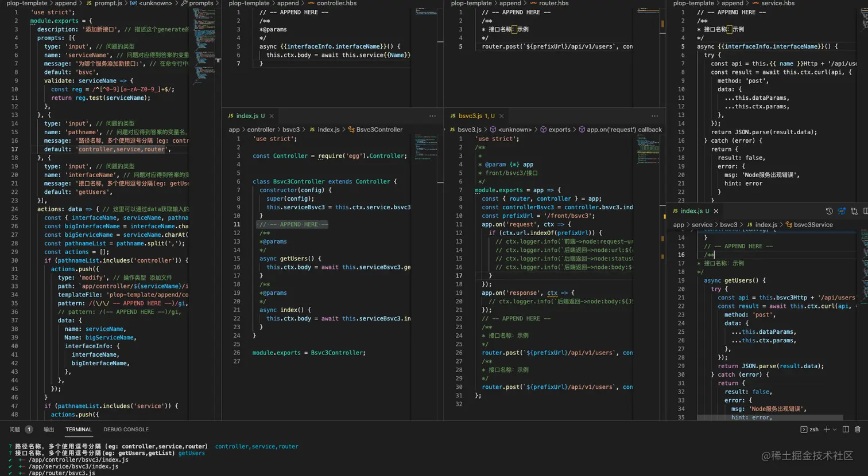Open timeline history icon in service editor

tap(829, 211)
